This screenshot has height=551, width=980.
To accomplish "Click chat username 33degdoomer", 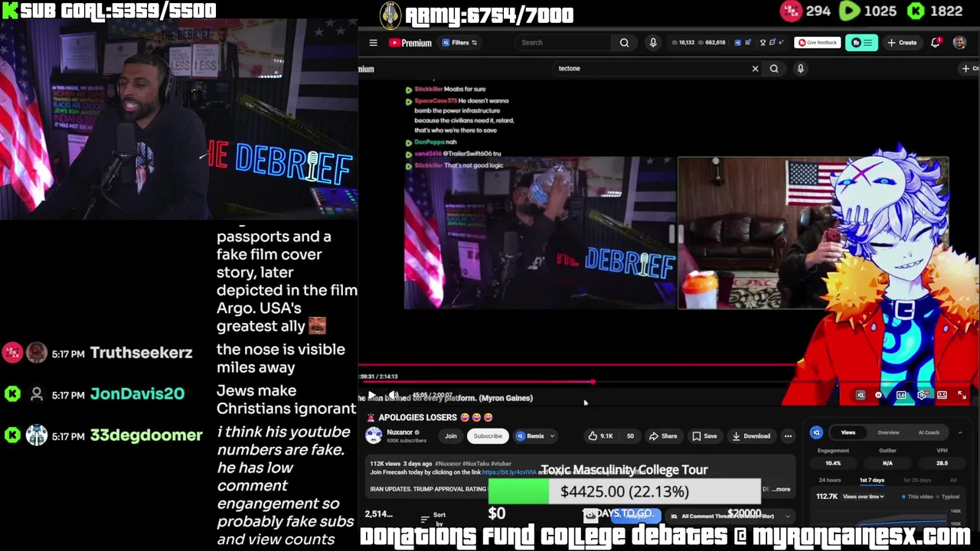I will (146, 435).
